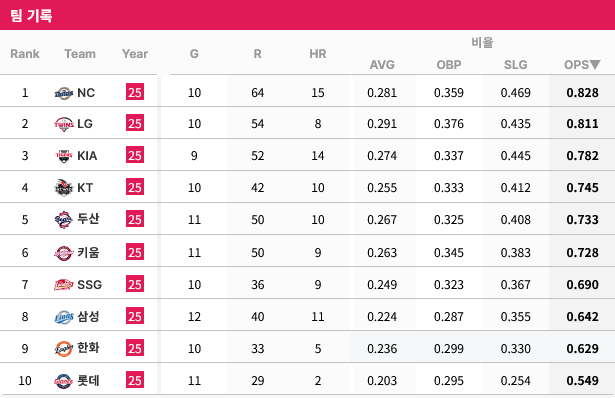Open the NC team name link
This screenshot has width=615, height=398.
click(x=86, y=93)
